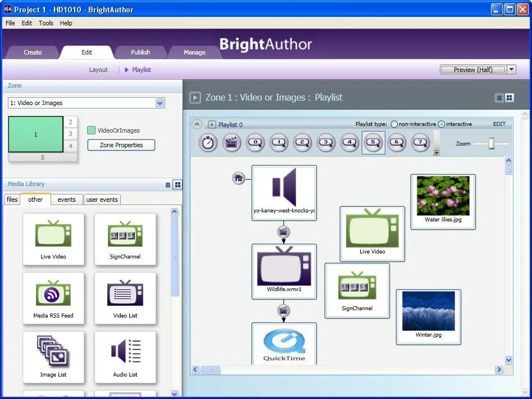This screenshot has height=399, width=532.
Task: Open the user events tab
Action: 102,199
